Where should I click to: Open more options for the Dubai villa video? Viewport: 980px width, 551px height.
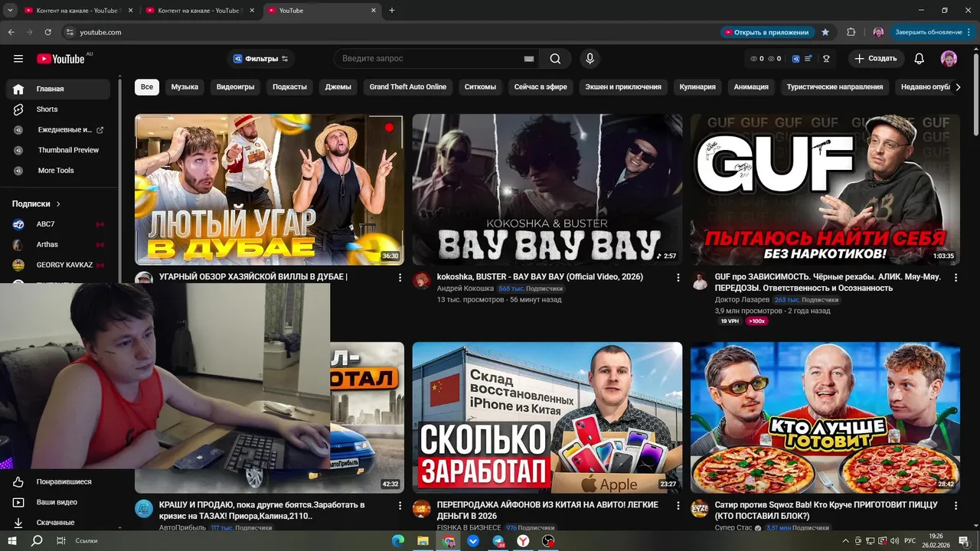[x=400, y=278]
